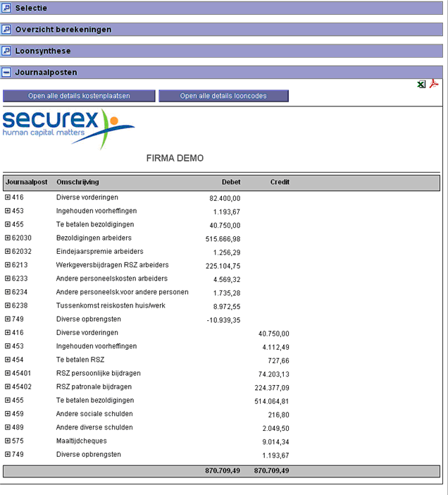Viewport: 448px width, 495px height.
Task: Click the Securex logo
Action: pos(69,129)
